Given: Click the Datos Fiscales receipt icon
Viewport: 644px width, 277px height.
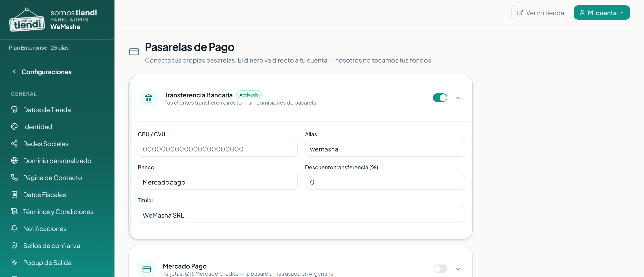Looking at the screenshot, I should [x=14, y=195].
